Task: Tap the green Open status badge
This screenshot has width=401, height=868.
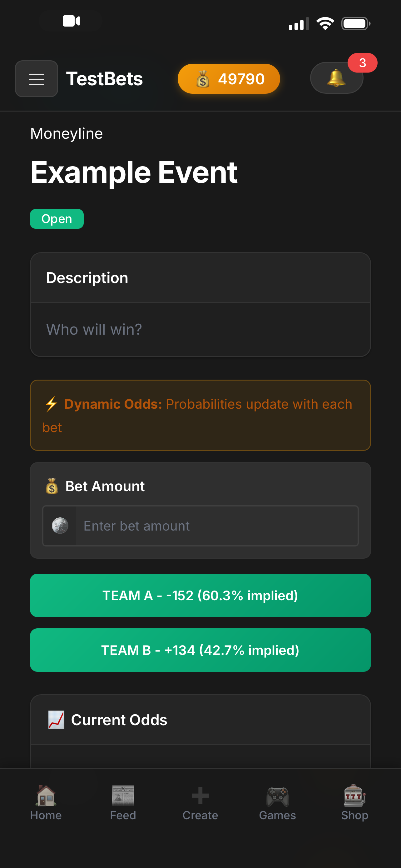Action: 57,218
